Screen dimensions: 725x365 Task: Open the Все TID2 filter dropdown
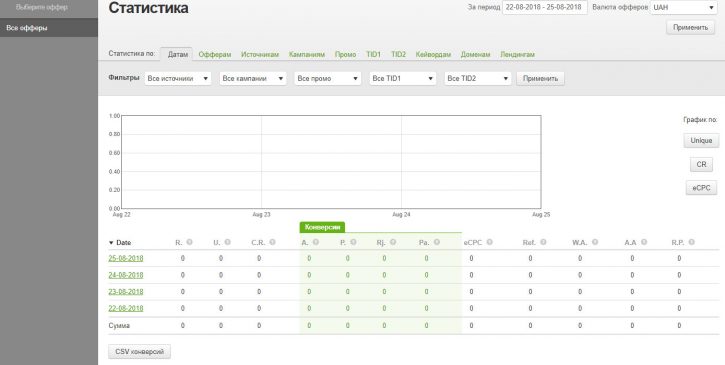click(478, 79)
